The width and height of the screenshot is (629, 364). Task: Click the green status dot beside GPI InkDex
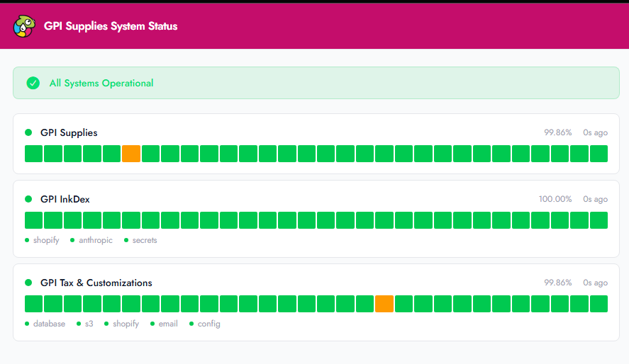tap(28, 199)
